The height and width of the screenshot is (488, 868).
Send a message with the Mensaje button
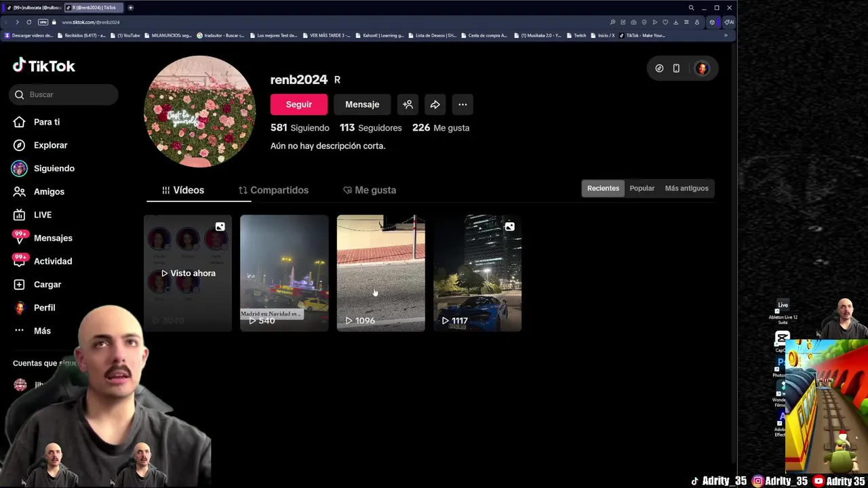[x=362, y=104]
